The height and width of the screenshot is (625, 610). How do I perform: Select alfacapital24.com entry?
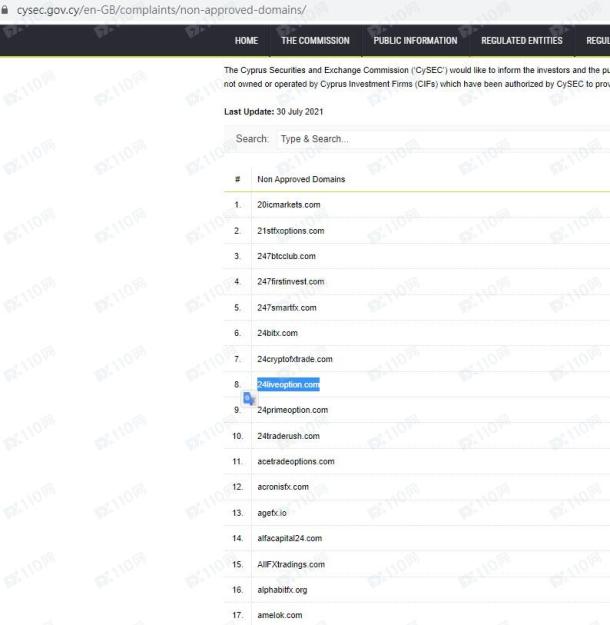coord(289,539)
